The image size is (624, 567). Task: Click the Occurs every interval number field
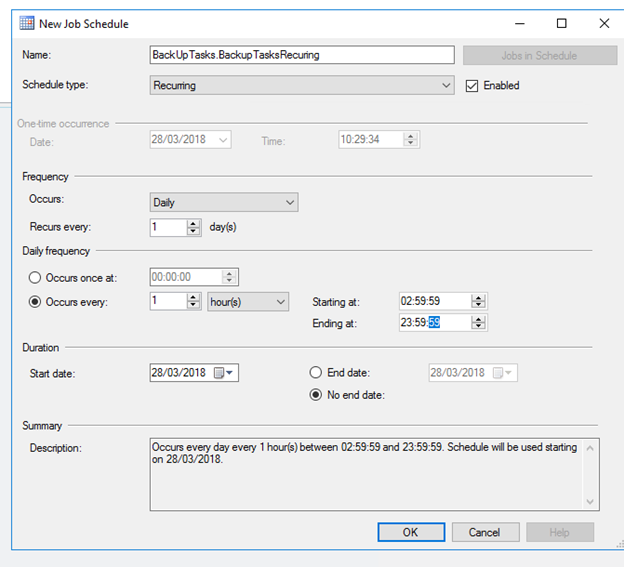point(168,301)
